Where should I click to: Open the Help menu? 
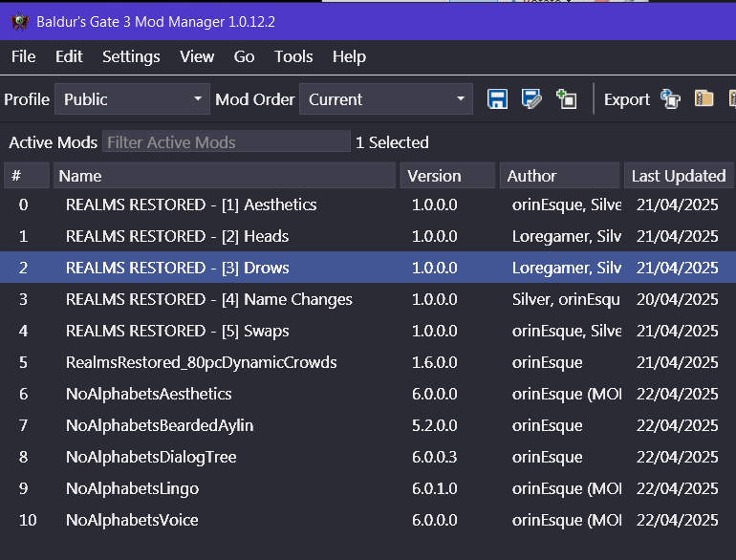[349, 56]
